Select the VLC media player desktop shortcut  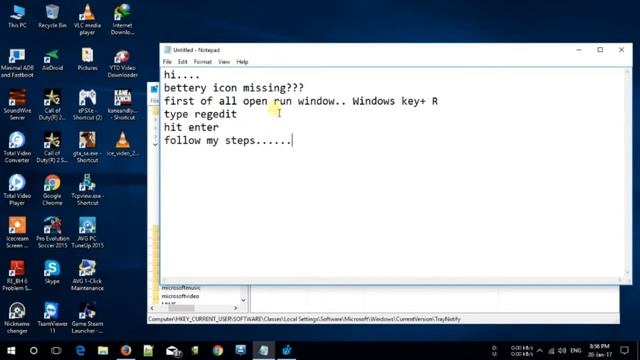coord(87,20)
